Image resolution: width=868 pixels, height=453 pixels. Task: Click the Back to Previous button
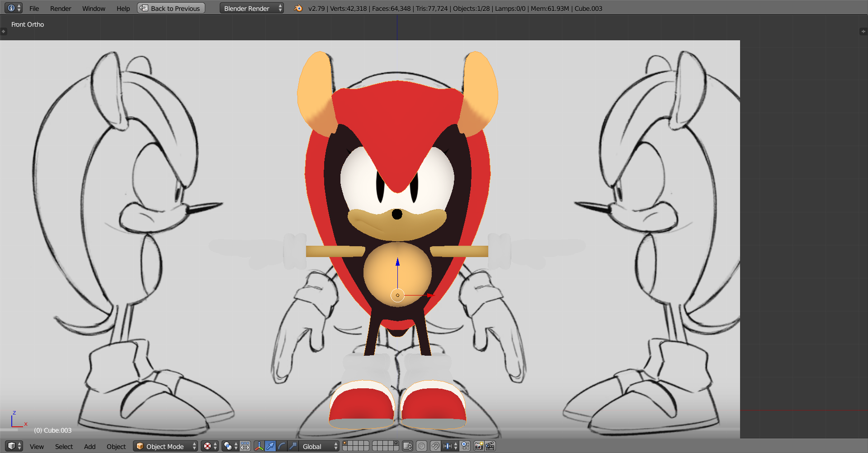tap(171, 8)
